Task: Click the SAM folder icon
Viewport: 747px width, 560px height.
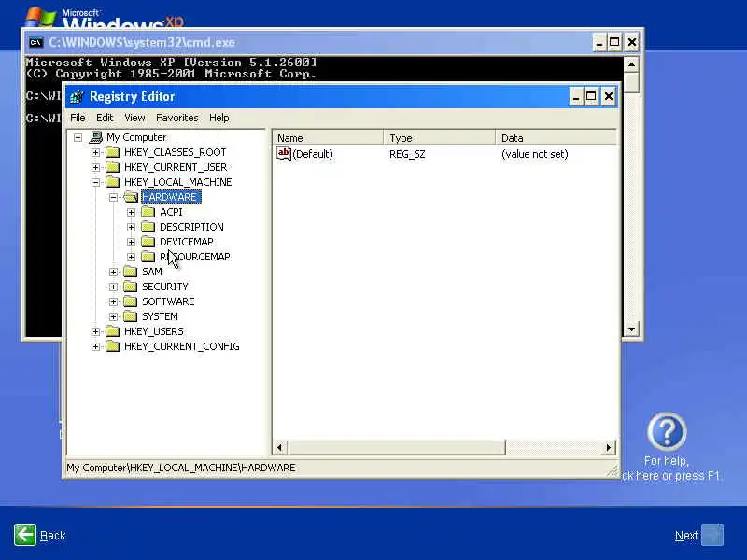Action: (131, 272)
